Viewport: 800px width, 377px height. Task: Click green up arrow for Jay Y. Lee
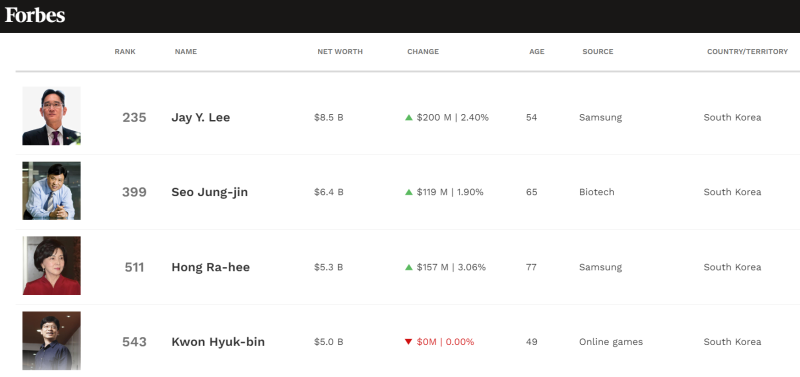coord(409,117)
